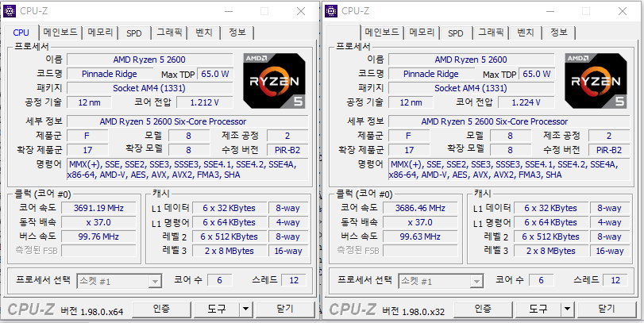
Task: Open 그래픽 tab in right window
Action: pyautogui.click(x=491, y=33)
